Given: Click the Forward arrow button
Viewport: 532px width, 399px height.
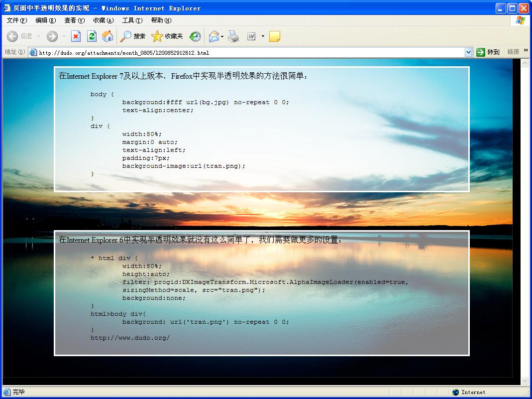Looking at the screenshot, I should [x=52, y=36].
